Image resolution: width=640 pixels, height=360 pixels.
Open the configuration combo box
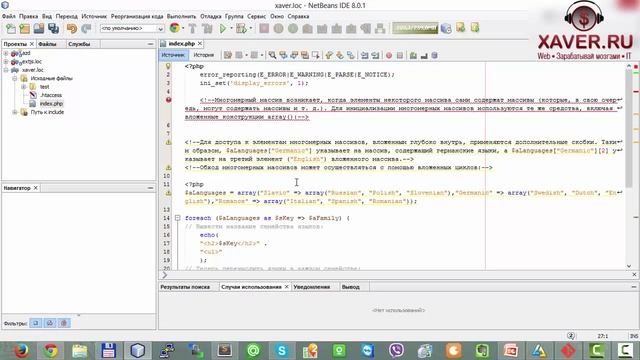coord(132,28)
